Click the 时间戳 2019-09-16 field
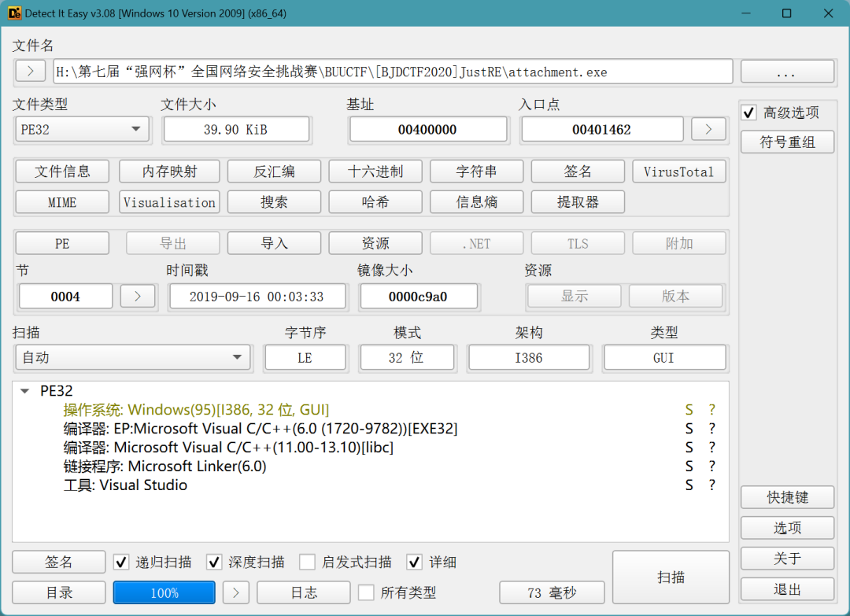850x616 pixels. pos(257,297)
